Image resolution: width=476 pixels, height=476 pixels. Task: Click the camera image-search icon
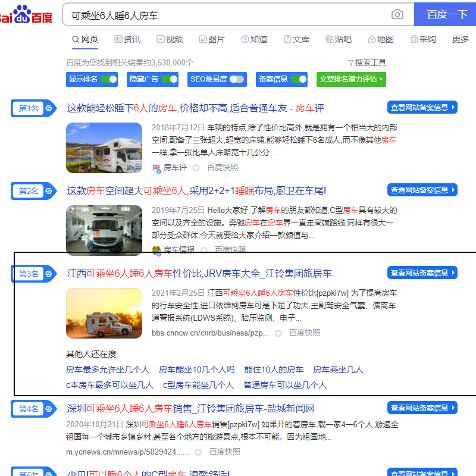tap(397, 14)
